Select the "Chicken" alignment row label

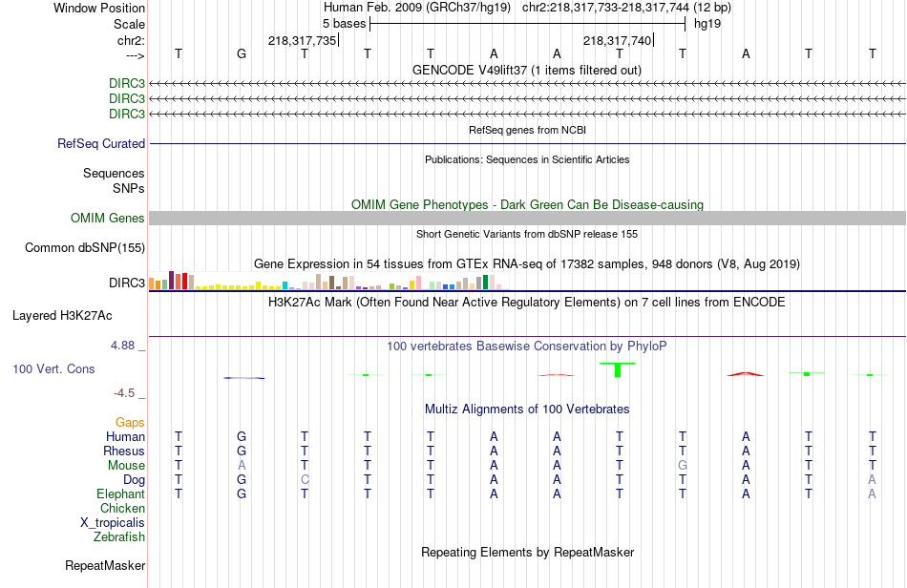(x=122, y=508)
